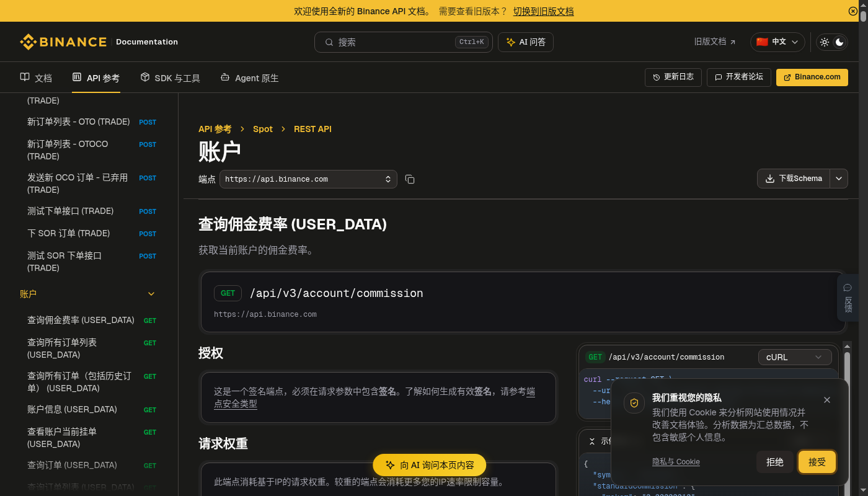Close the top announcement banner
Screen dimensions: 868x496
tap(853, 11)
